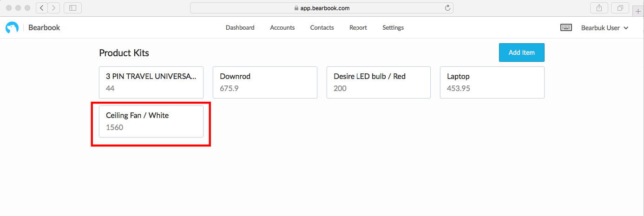This screenshot has height=216, width=644.
Task: Expand the Bearbuk User dropdown
Action: (605, 28)
